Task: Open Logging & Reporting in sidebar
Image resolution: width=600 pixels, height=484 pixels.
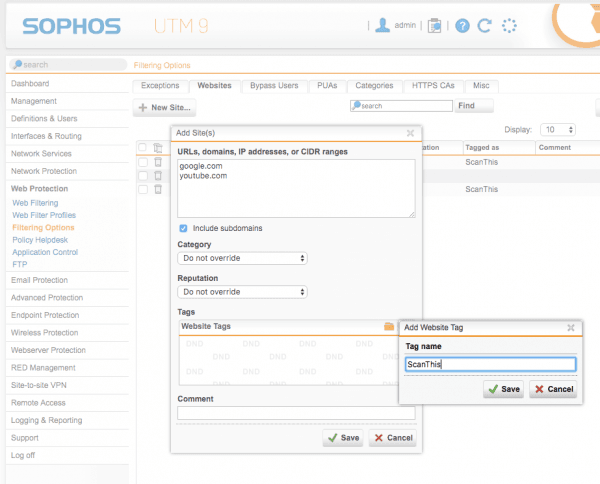Action: [x=46, y=420]
